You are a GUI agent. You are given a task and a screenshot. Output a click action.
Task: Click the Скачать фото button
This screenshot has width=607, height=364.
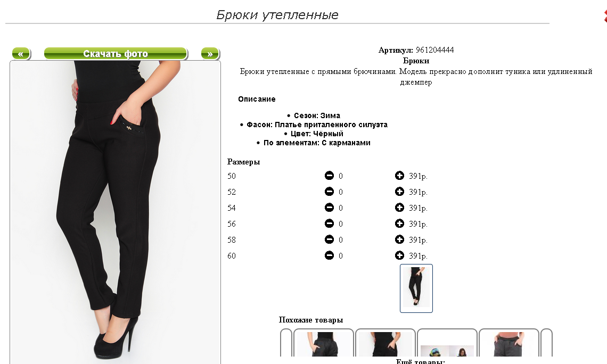(x=116, y=53)
